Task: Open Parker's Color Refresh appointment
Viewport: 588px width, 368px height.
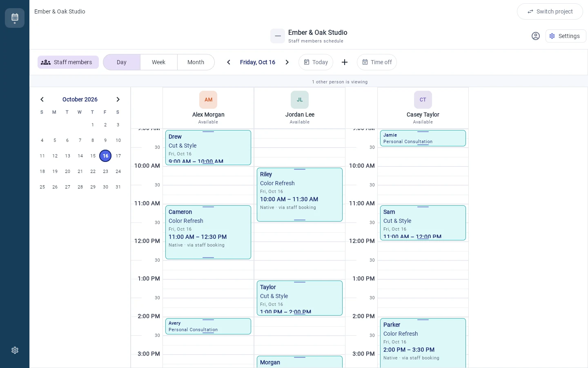Action: [423, 343]
